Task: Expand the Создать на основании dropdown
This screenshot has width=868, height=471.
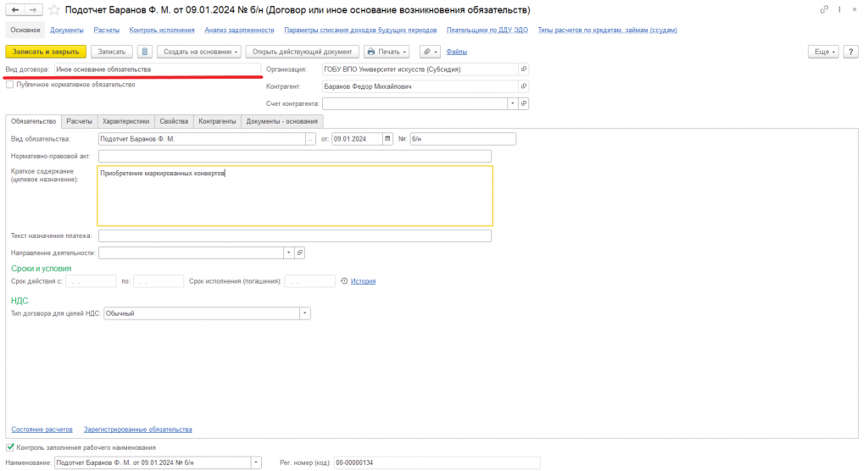Action: pyautogui.click(x=199, y=52)
